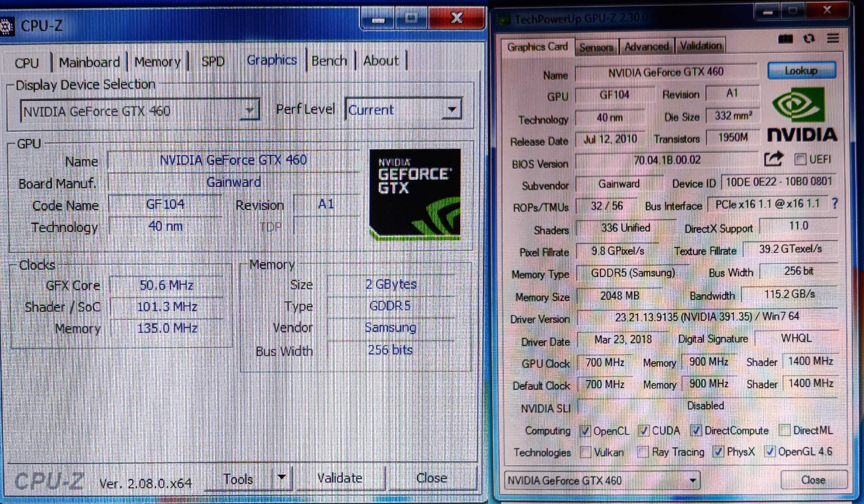Viewport: 864px width, 504px height.
Task: Toggle the Ray Tracing checkbox
Action: coord(643,452)
